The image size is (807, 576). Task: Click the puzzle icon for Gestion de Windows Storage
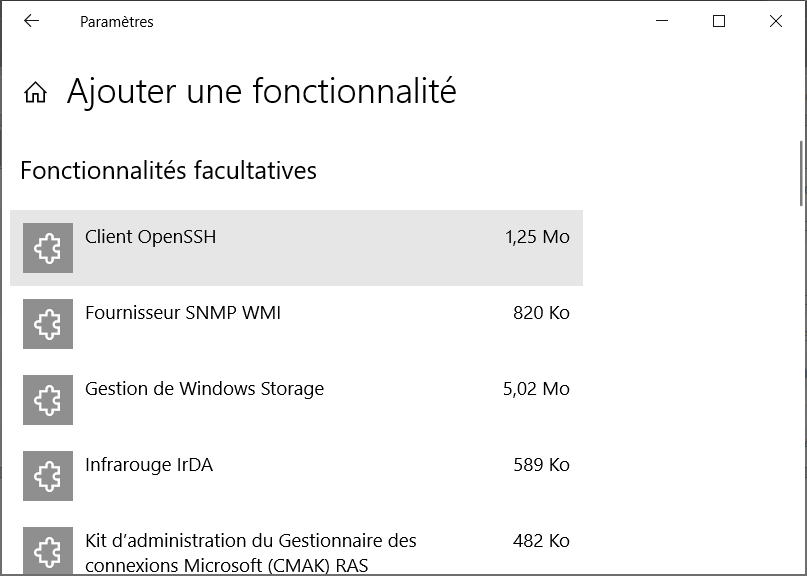point(48,400)
